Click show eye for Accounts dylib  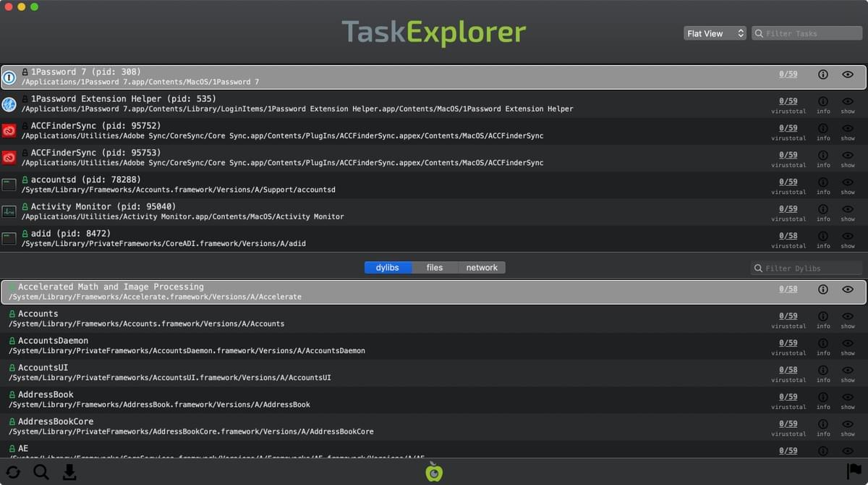pos(848,316)
